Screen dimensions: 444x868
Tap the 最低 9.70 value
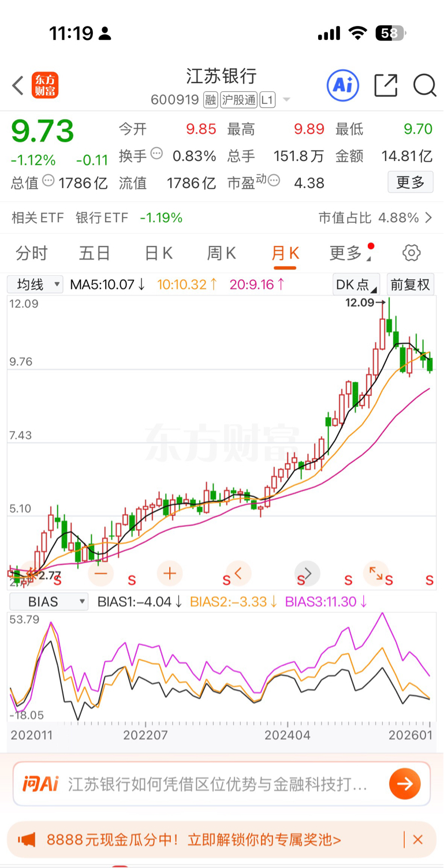418,129
